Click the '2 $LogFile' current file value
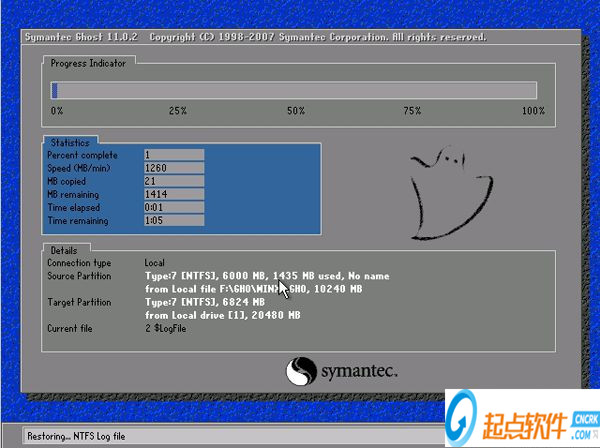The image size is (600, 448). coord(166,328)
